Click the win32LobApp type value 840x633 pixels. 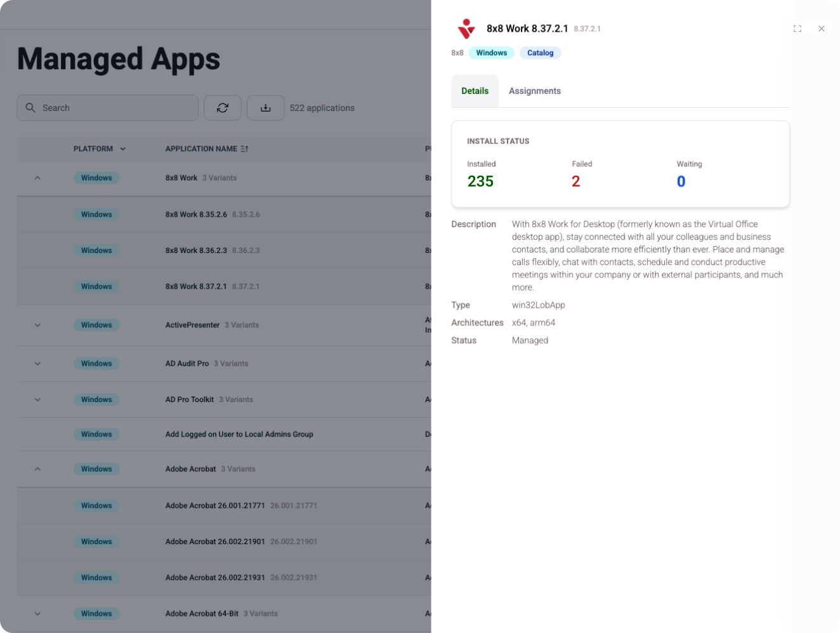[x=539, y=305]
